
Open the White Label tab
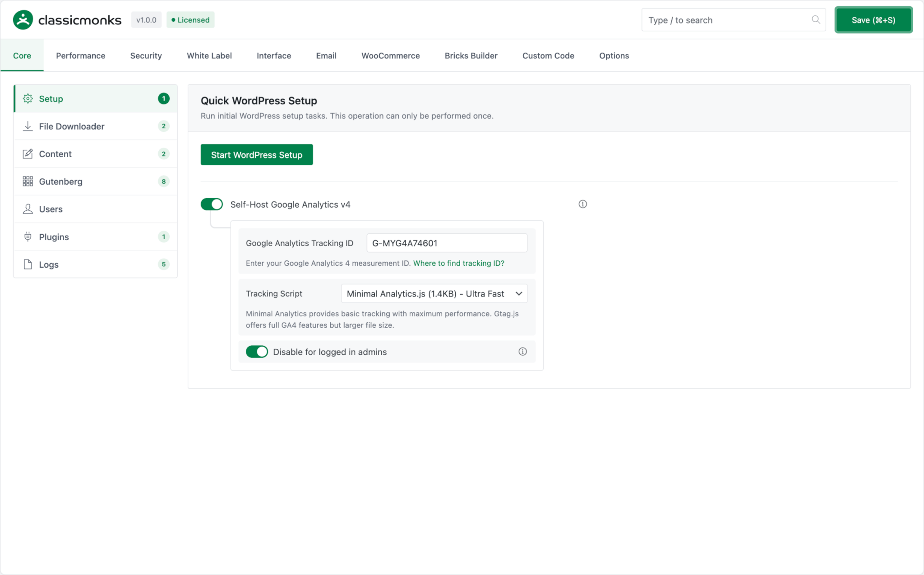point(209,56)
